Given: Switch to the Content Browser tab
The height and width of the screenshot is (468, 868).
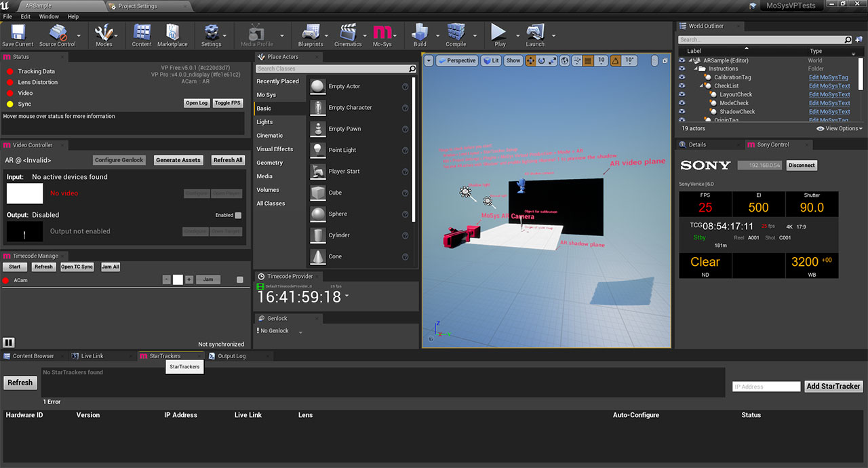Looking at the screenshot, I should tap(33, 355).
